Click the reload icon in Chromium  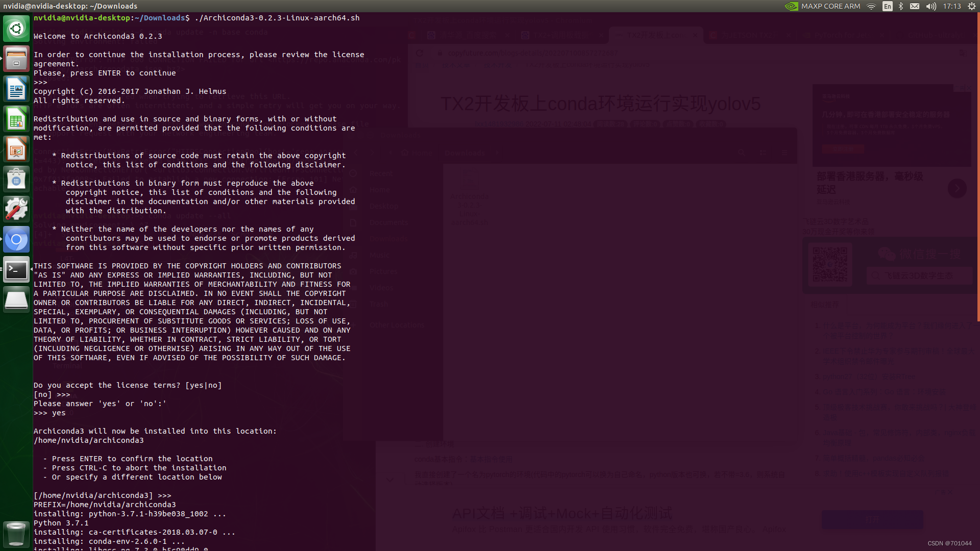pos(420,53)
